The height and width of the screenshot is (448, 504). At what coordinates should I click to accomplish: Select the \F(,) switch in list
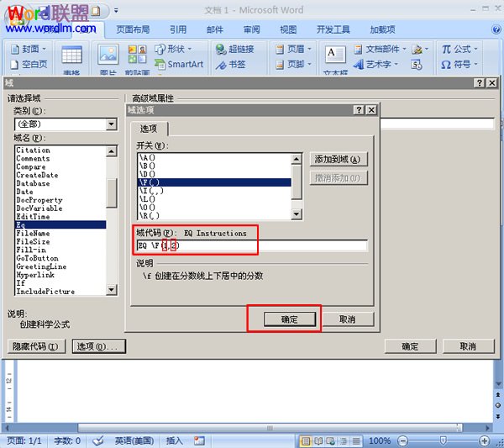(213, 182)
